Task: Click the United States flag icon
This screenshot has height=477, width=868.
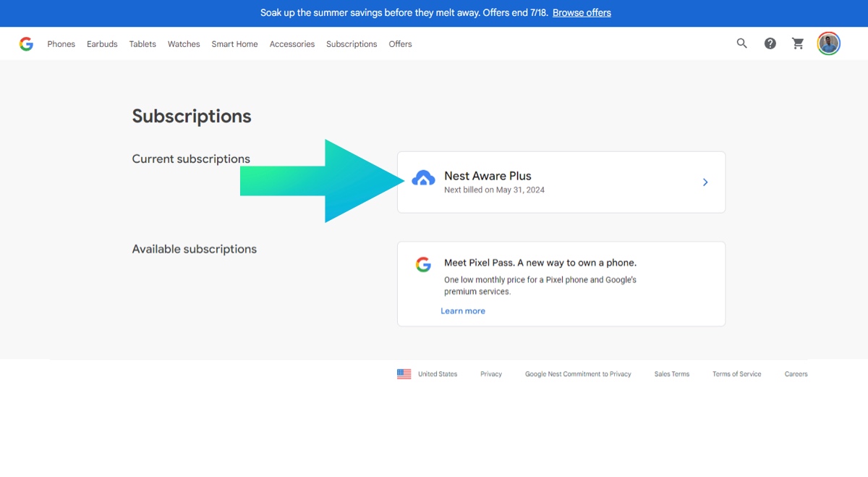Action: (x=404, y=374)
